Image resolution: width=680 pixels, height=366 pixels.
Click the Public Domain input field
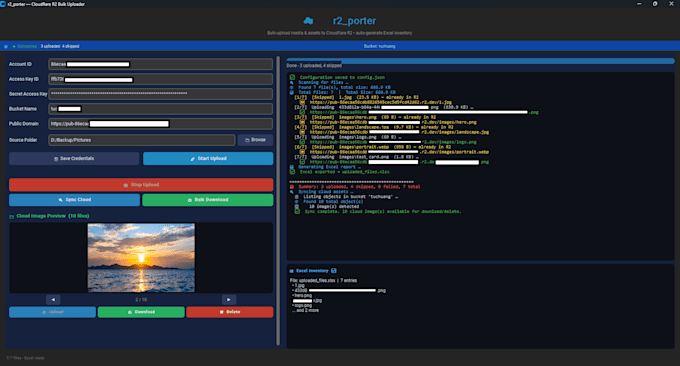(160, 124)
